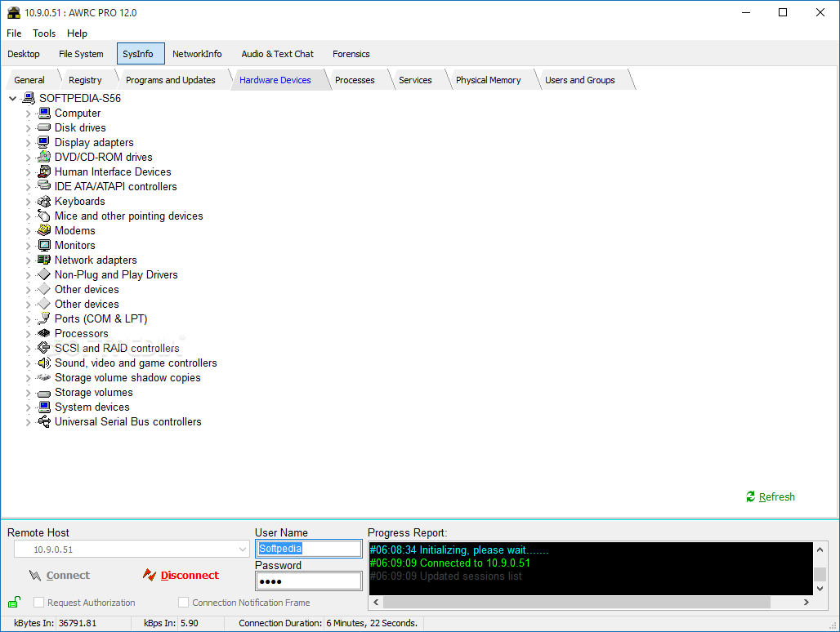Click the Keyboards icon

[44, 201]
